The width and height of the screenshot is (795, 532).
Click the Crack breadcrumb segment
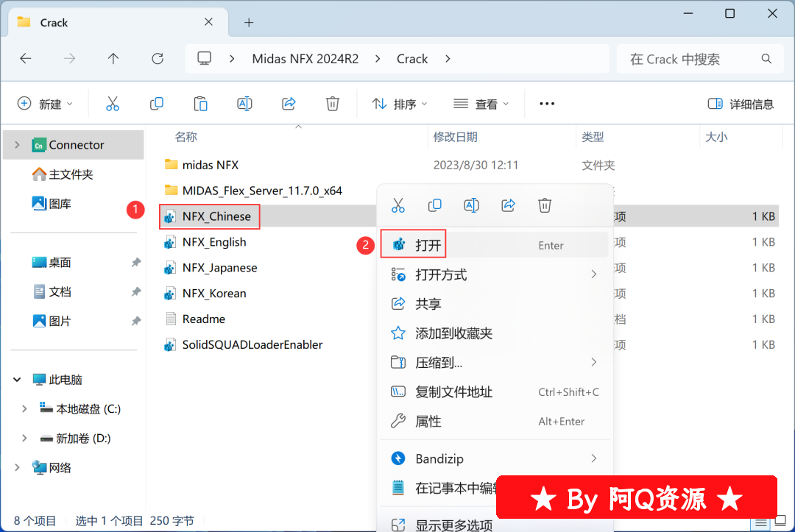(x=412, y=59)
